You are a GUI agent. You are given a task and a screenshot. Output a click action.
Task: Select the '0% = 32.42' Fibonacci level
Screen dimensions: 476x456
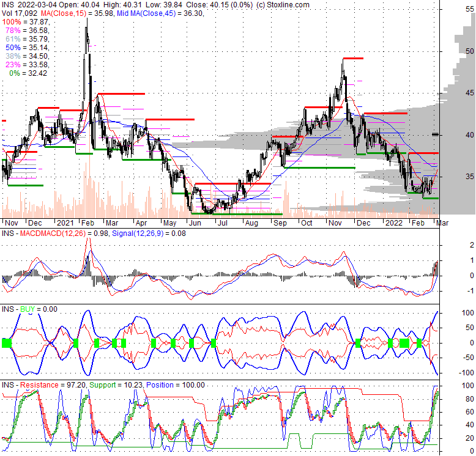coord(28,73)
